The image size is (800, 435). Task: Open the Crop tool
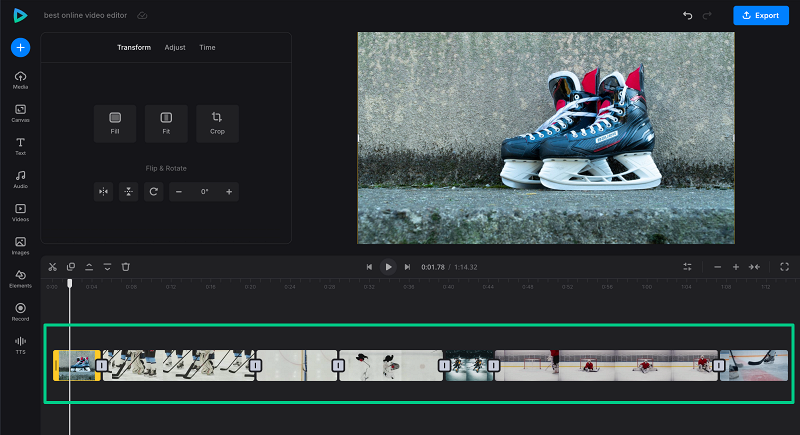click(217, 123)
